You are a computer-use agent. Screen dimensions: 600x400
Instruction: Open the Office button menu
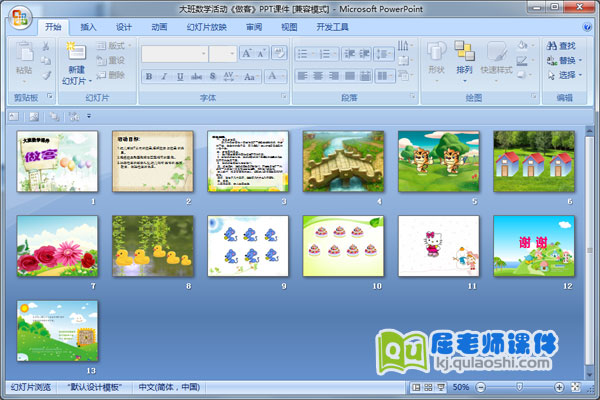click(20, 18)
